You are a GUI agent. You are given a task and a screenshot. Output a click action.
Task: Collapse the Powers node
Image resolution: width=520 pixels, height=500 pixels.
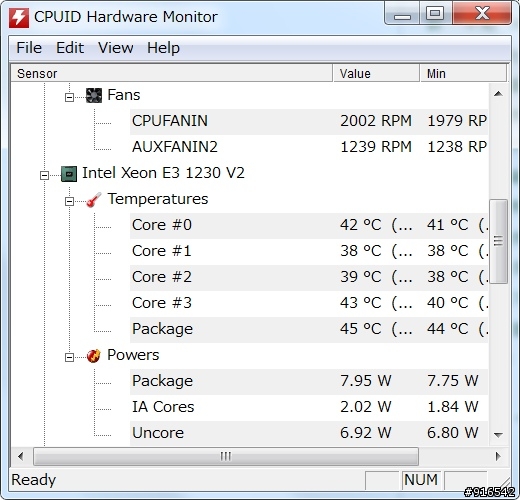click(69, 357)
